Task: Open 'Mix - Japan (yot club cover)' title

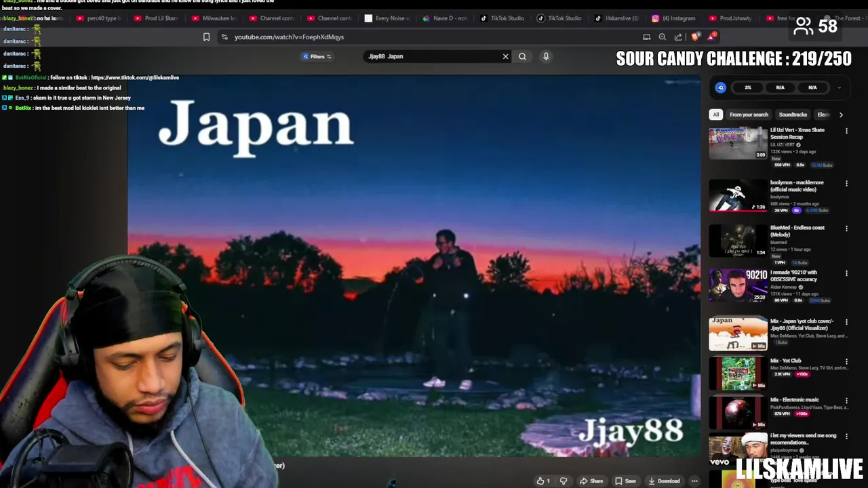Action: (802, 325)
